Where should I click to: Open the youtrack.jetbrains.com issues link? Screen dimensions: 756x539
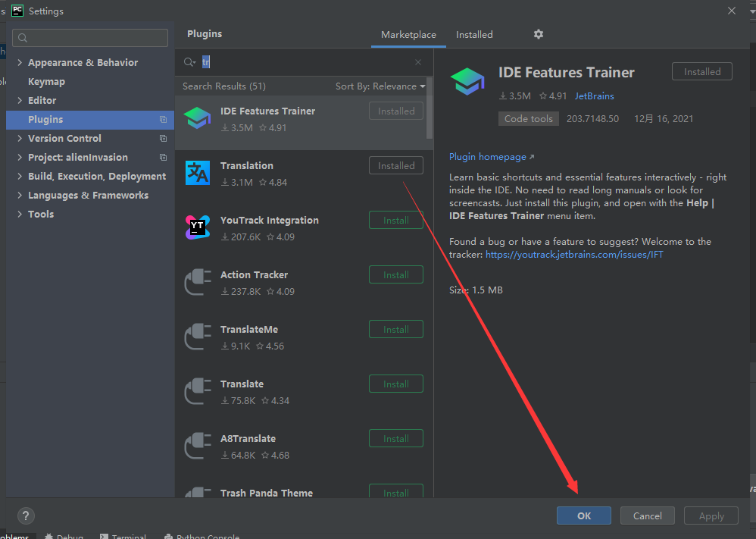[574, 255]
